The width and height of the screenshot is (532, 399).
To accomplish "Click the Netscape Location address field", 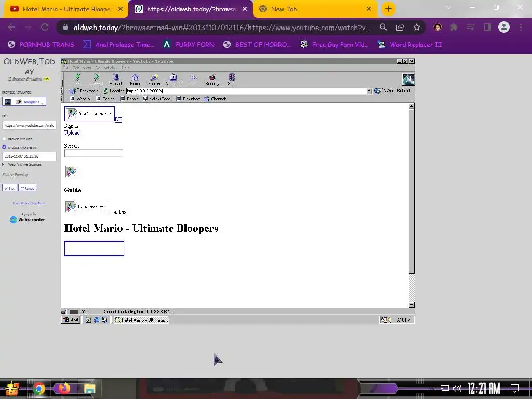I will [x=246, y=91].
